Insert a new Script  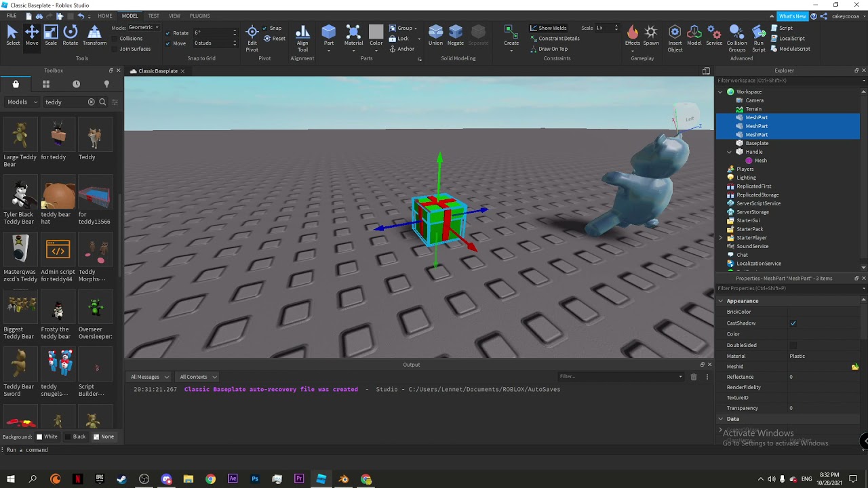[781, 28]
